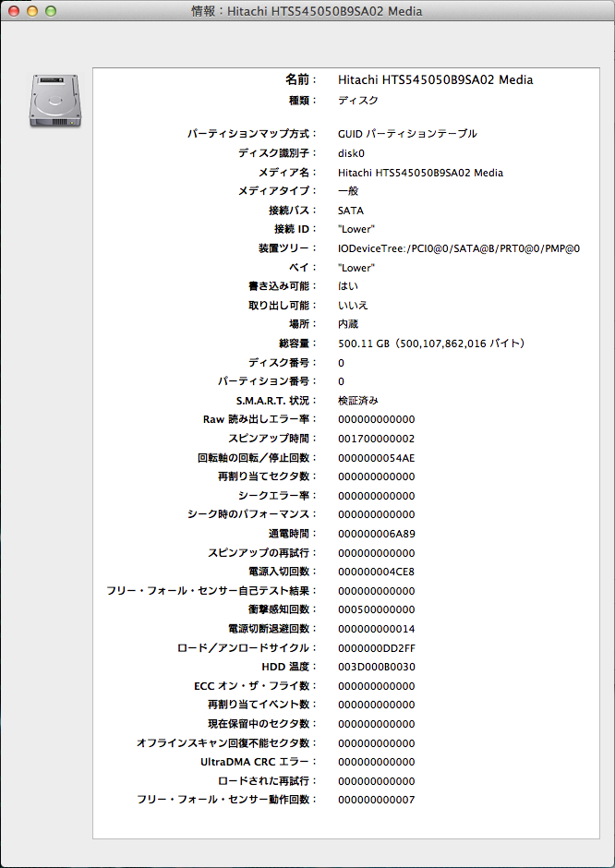615x868 pixels.
Task: Select GUID パーティションテーブル value
Action: [407, 133]
